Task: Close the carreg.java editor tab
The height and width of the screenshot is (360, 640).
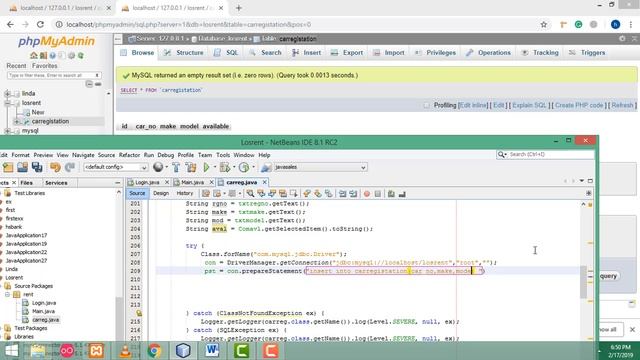Action: [x=264, y=182]
